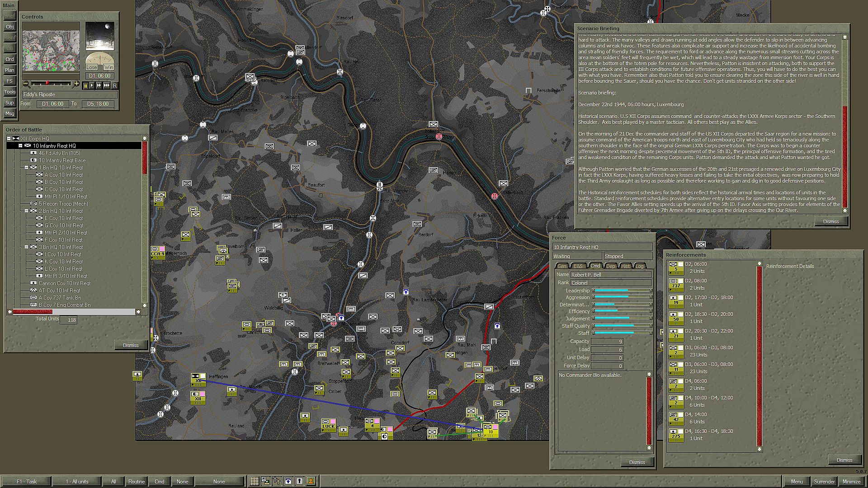Switch to the E&S tab in Force panel

pyautogui.click(x=578, y=266)
